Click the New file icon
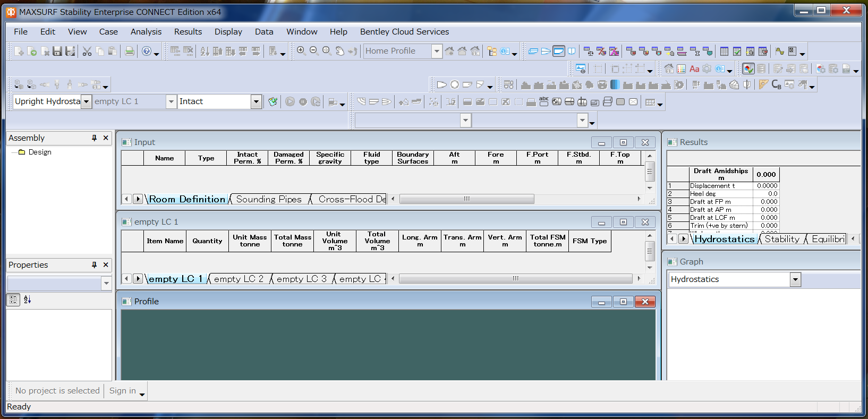The image size is (868, 419). coord(19,52)
